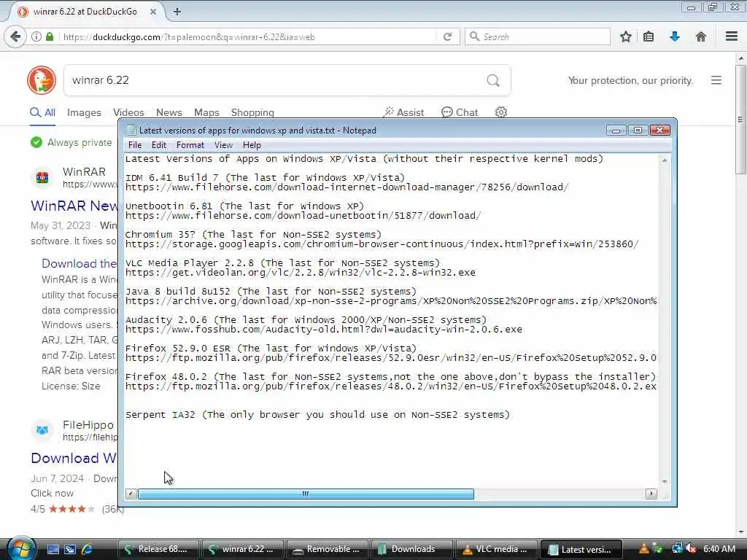The image size is (747, 560).
Task: Open the downloads arrow in browser toolbar
Action: point(675,36)
